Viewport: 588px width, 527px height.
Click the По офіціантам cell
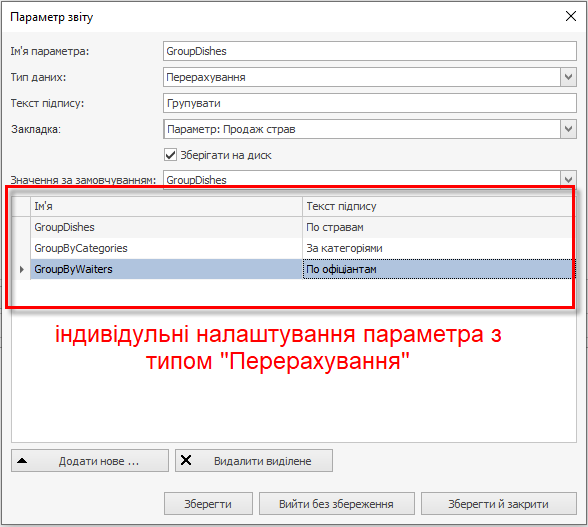click(438, 269)
